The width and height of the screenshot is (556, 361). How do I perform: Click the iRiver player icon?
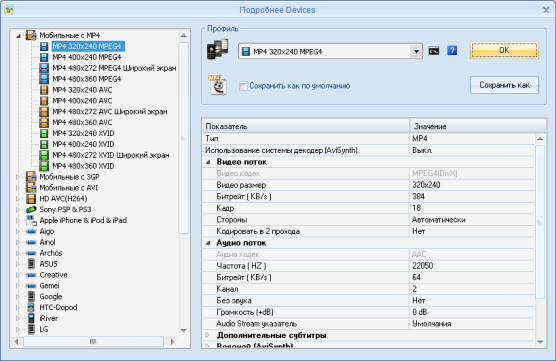click(31, 318)
